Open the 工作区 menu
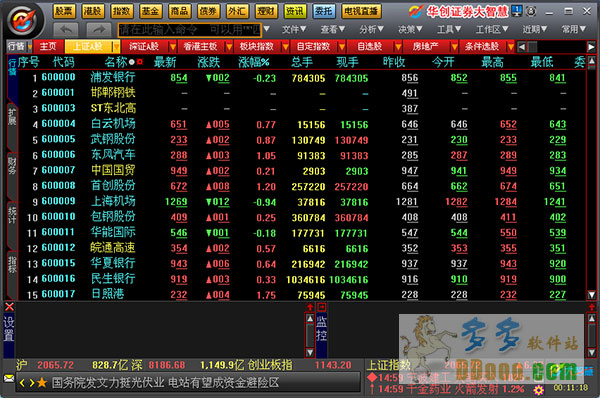Image resolution: width=600 pixels, height=398 pixels. coord(492,29)
